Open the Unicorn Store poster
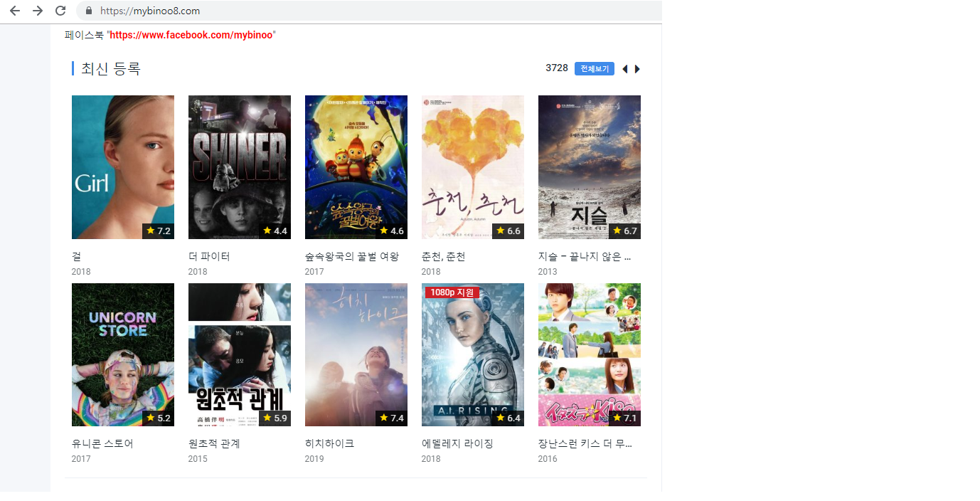980x501 pixels. click(x=123, y=354)
